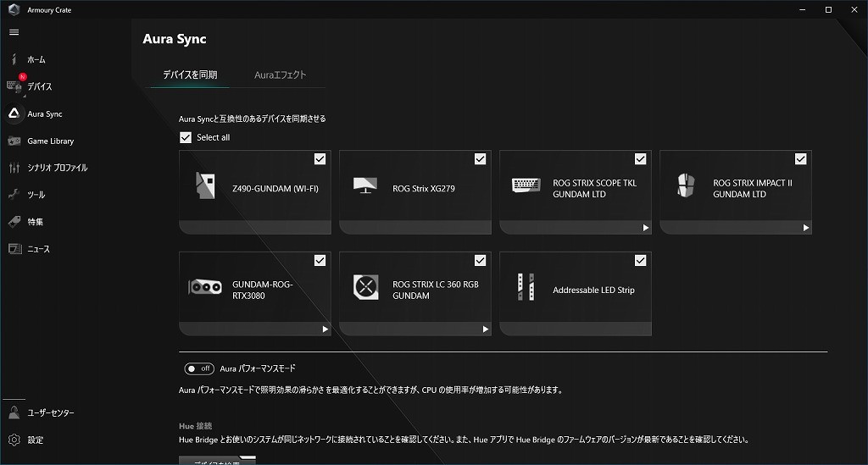Screen dimensions: 868x465
Task: Expand the LC 360 RGB card arrow
Action: [x=486, y=329]
